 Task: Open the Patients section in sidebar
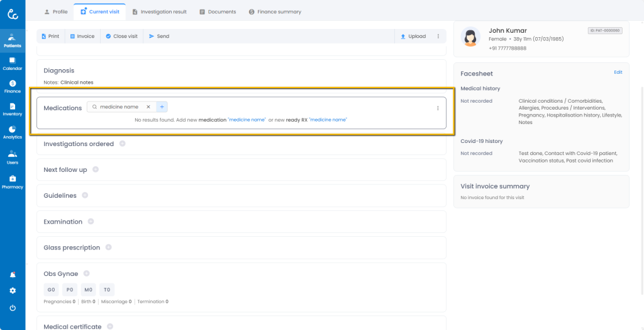point(13,41)
